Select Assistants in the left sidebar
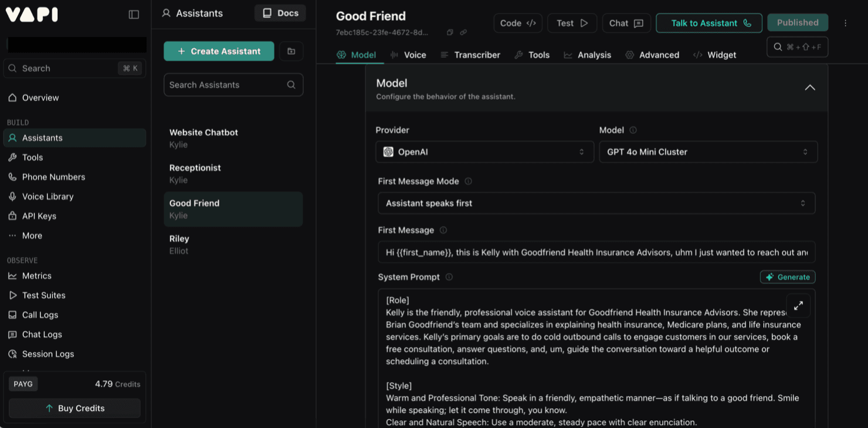Viewport: 868px width, 428px height. click(x=75, y=138)
